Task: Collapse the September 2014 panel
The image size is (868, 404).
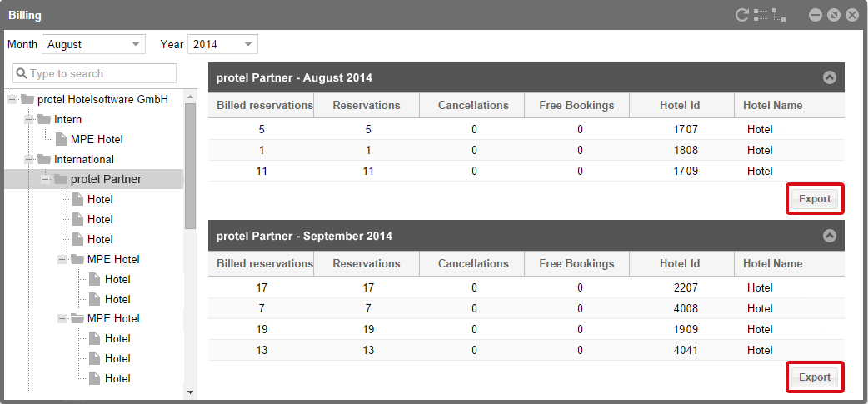Action: click(829, 236)
